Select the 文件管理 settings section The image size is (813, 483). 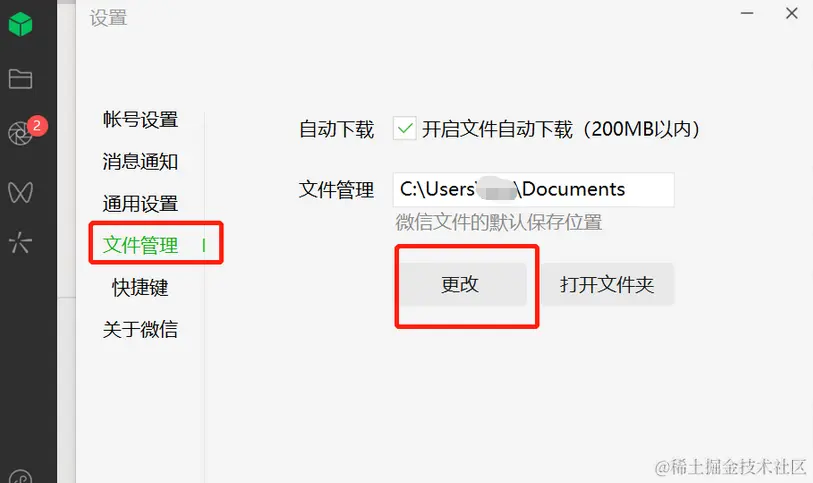[x=140, y=245]
